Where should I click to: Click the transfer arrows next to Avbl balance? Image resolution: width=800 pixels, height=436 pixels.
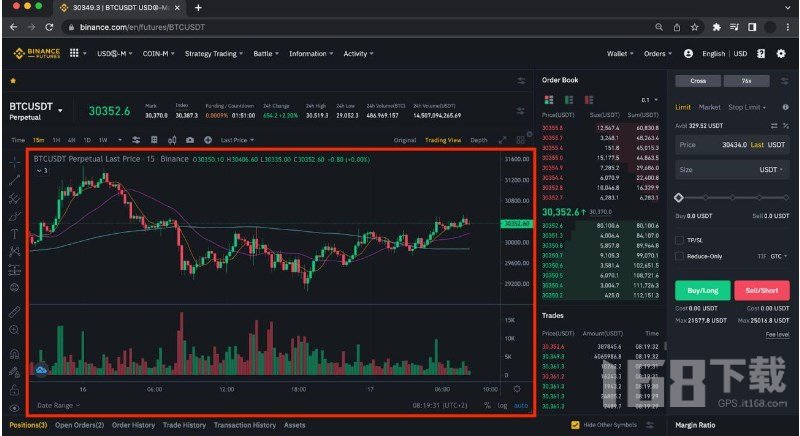click(x=774, y=125)
